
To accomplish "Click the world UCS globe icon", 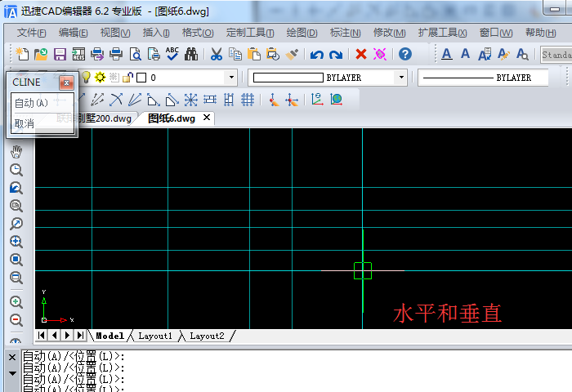I will tap(336, 99).
